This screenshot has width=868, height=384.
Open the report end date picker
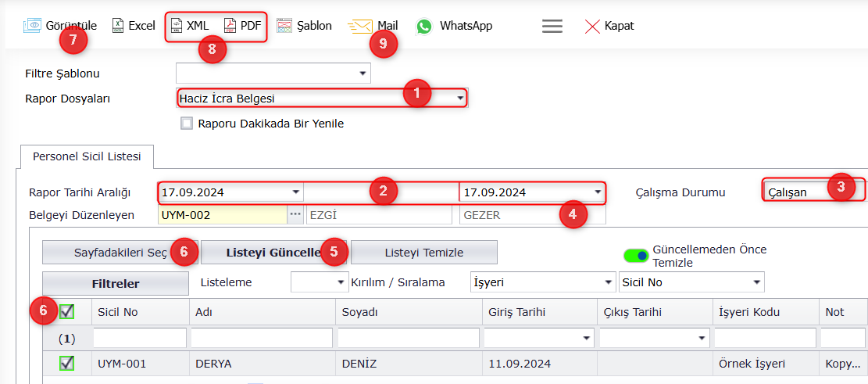click(598, 192)
